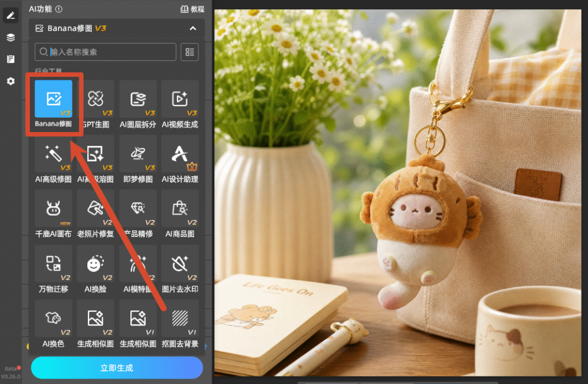Collapse the Banana修图 V3 dropdown
Screen dimensions: 588x384
click(193, 28)
